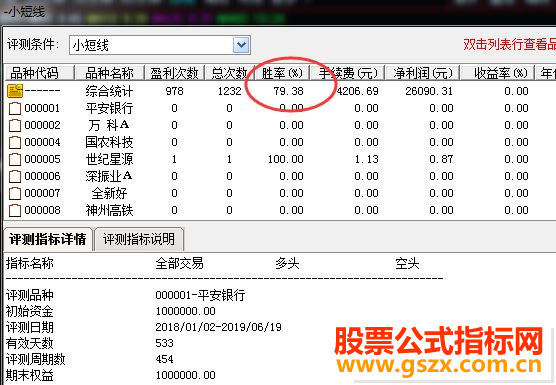
Task: Click the 4206.69 commission value
Action: point(357,91)
